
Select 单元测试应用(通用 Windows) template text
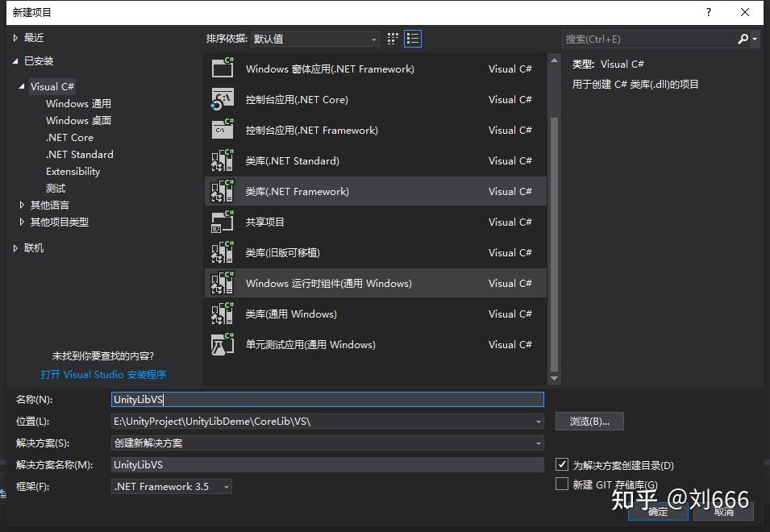pos(310,344)
